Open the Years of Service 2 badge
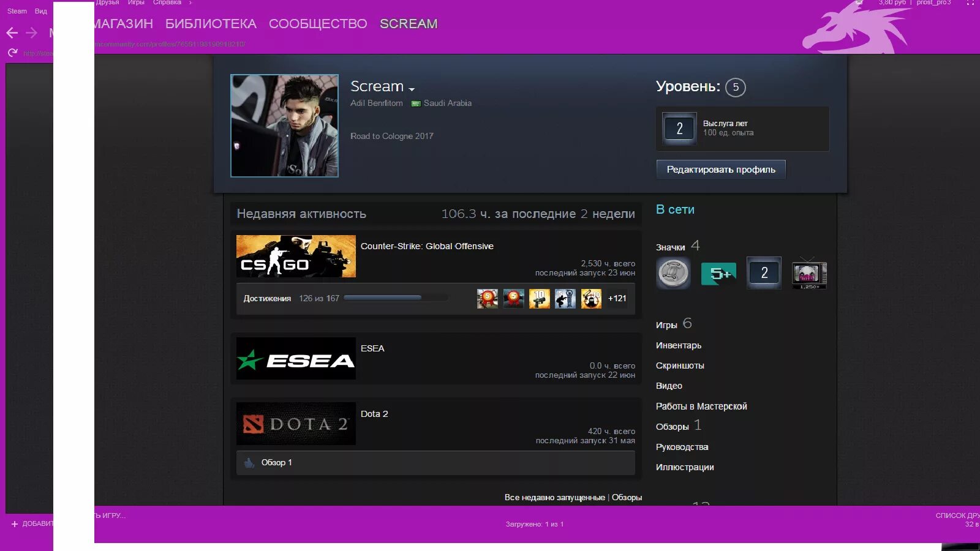Screen dimensions: 980x551 pyautogui.click(x=679, y=129)
